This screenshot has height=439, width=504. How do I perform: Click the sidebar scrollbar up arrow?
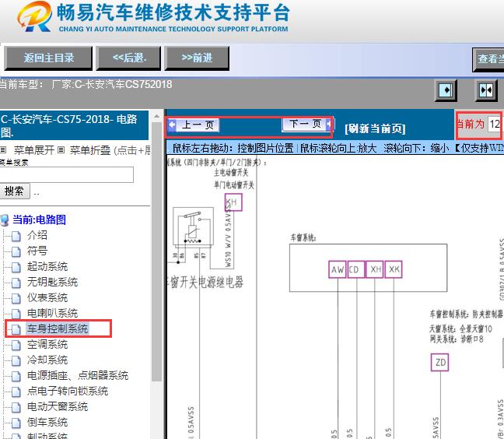[x=156, y=116]
